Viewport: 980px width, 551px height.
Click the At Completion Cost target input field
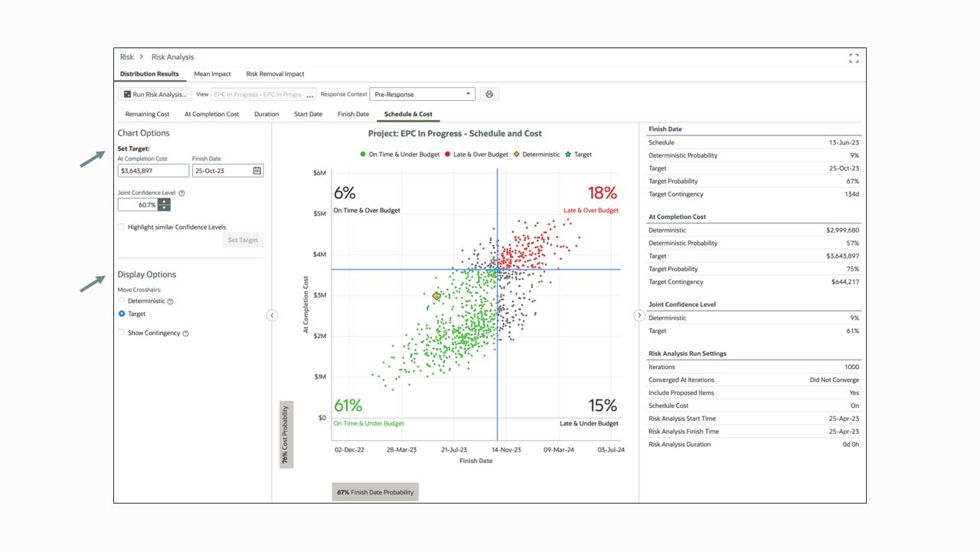[152, 170]
